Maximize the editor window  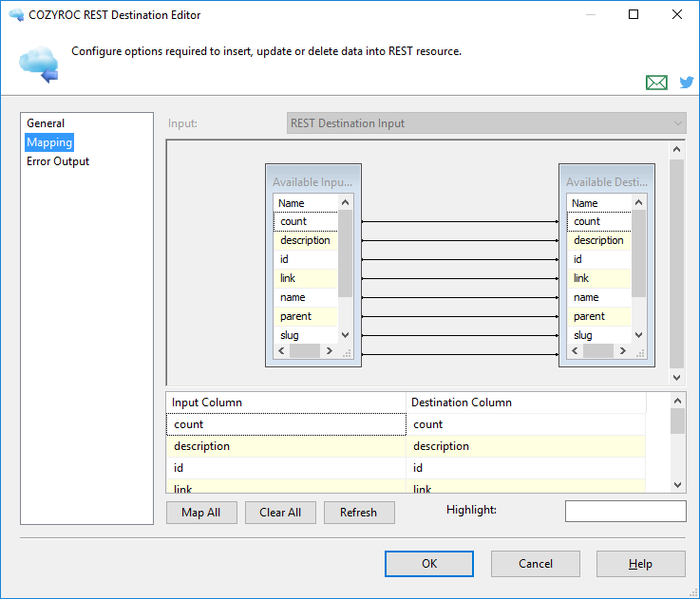pos(633,15)
